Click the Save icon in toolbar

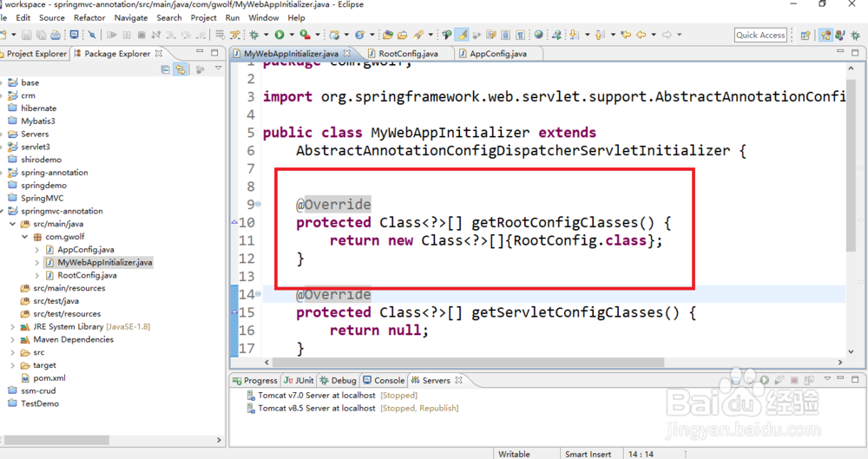tap(26, 35)
